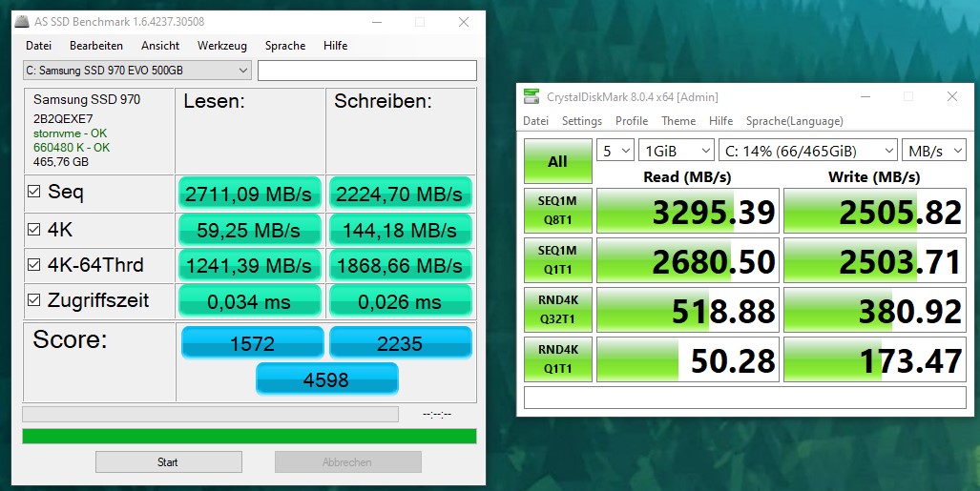
Task: Minimize the CrystalDiskMark window
Action: point(865,97)
